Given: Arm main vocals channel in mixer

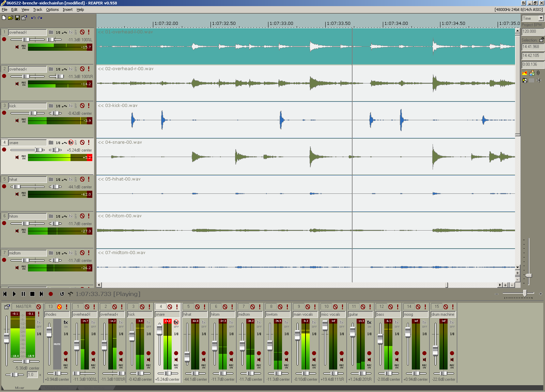Looking at the screenshot, I should click(x=314, y=353).
